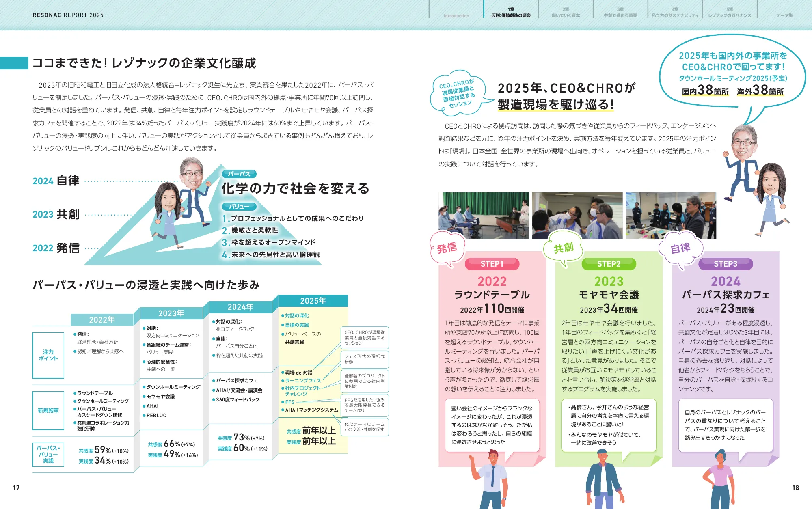Click the 共創 green speech bubble icon
The image size is (812, 509).
(564, 248)
